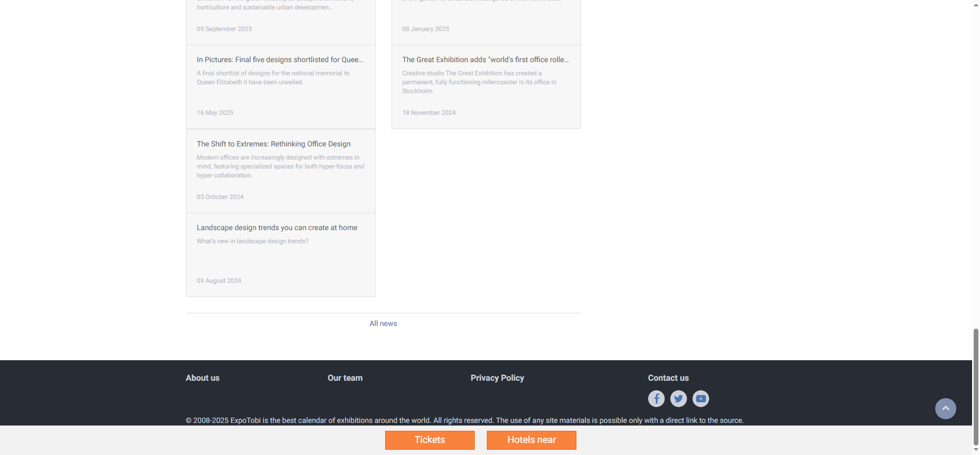The width and height of the screenshot is (980, 455).
Task: Open Landscape design trends article
Action: (277, 227)
